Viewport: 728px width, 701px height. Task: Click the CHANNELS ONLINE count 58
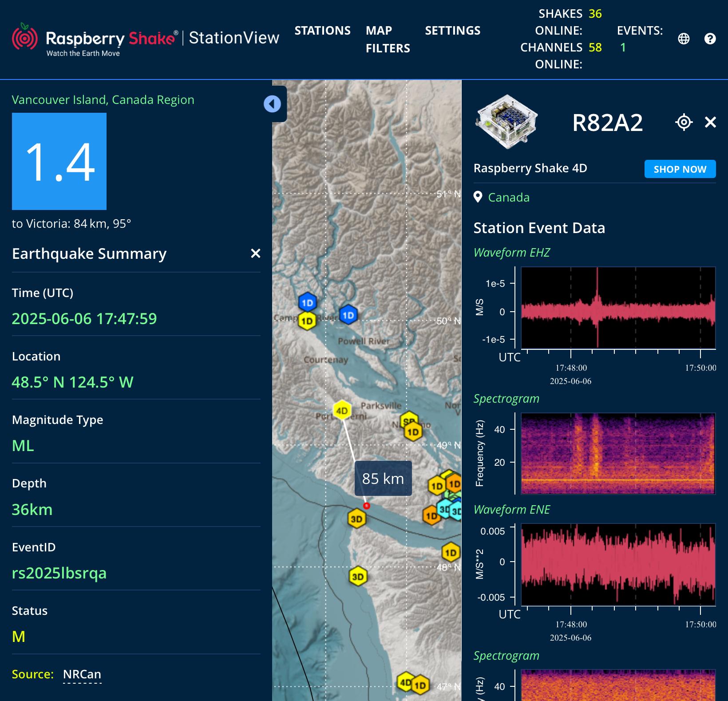[595, 48]
